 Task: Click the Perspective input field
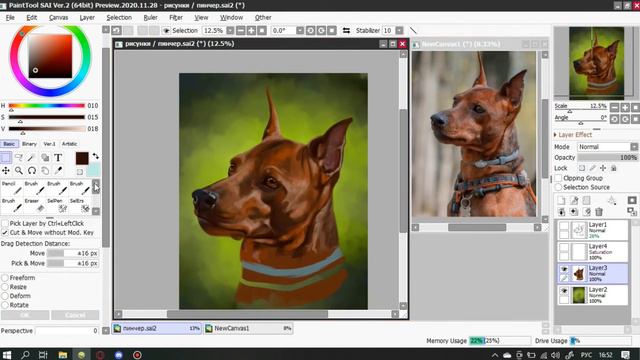click(67, 331)
